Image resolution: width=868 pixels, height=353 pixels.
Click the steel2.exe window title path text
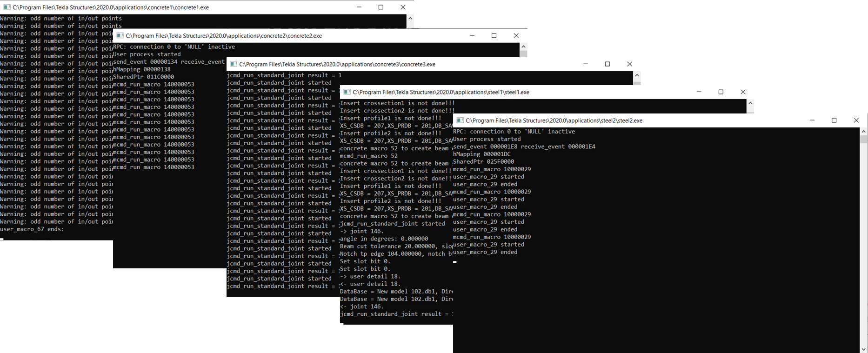(x=554, y=120)
